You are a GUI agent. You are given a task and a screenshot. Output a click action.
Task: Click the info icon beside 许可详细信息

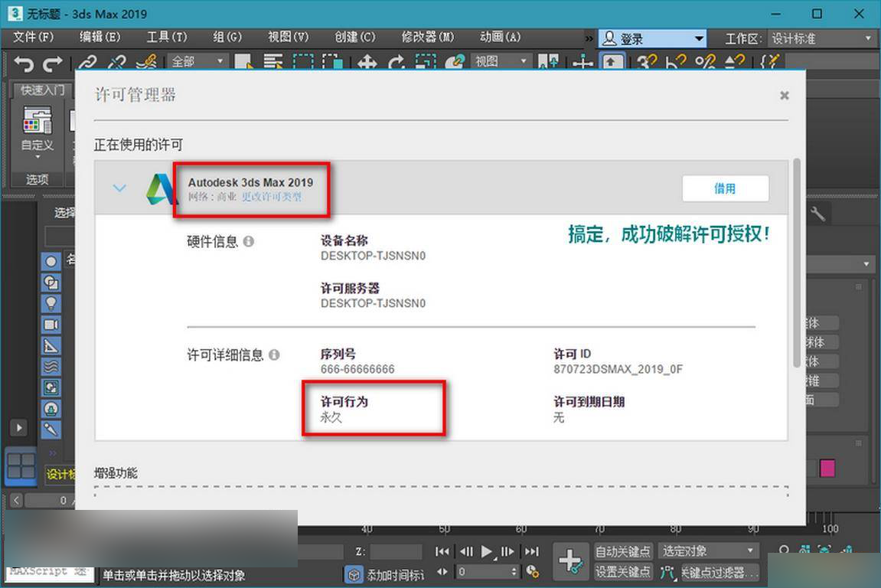[x=274, y=354]
